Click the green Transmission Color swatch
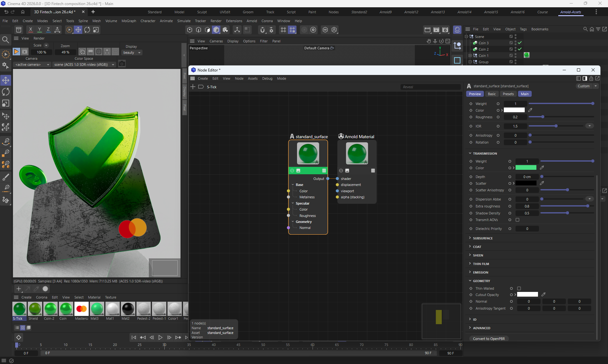The width and height of the screenshot is (608, 364). click(526, 168)
